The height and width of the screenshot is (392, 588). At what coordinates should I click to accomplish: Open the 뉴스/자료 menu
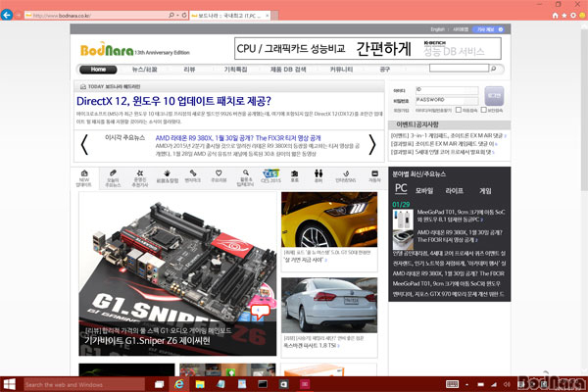(145, 70)
